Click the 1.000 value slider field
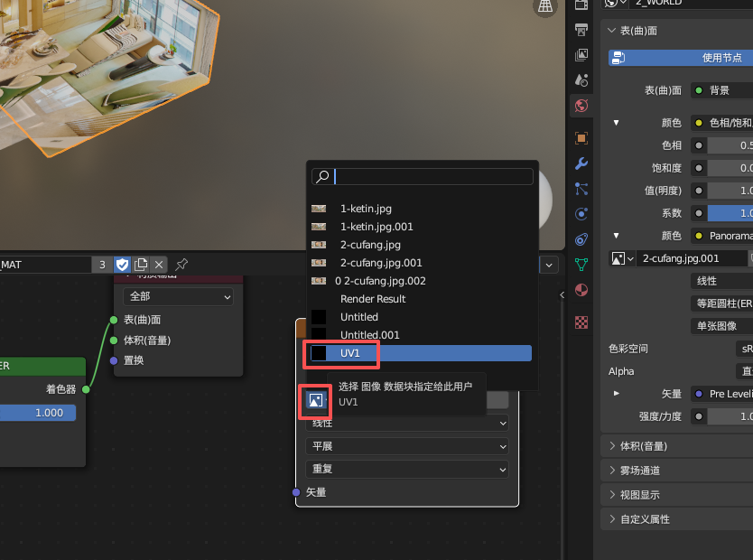 click(x=38, y=413)
